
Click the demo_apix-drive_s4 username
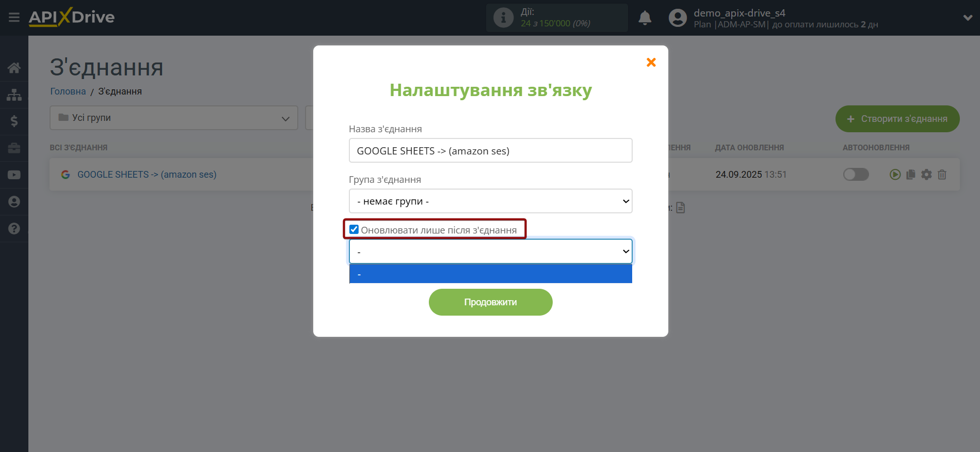click(740, 13)
